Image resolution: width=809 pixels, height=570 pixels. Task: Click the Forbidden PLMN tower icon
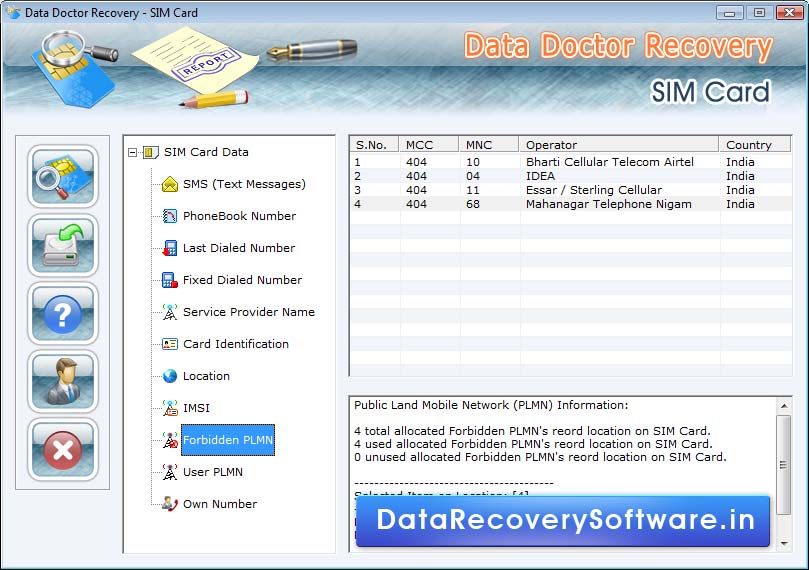point(170,440)
